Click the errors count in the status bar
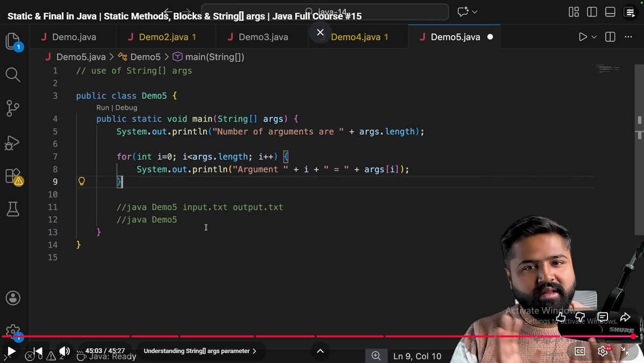 34,356
